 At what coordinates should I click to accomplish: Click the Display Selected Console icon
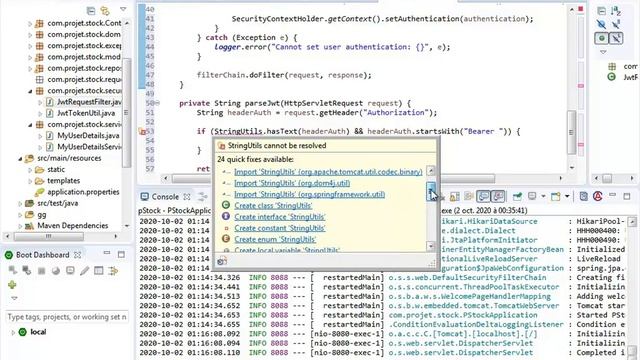tap(532, 197)
